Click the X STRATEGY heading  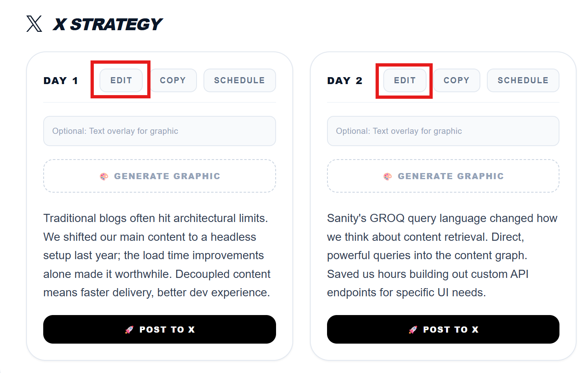[108, 24]
